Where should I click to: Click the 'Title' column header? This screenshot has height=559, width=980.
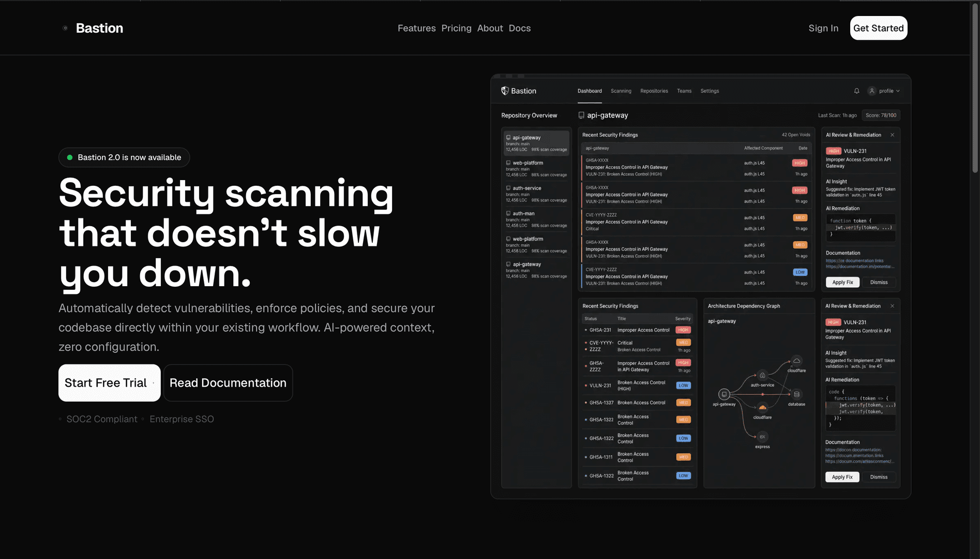(x=622, y=319)
